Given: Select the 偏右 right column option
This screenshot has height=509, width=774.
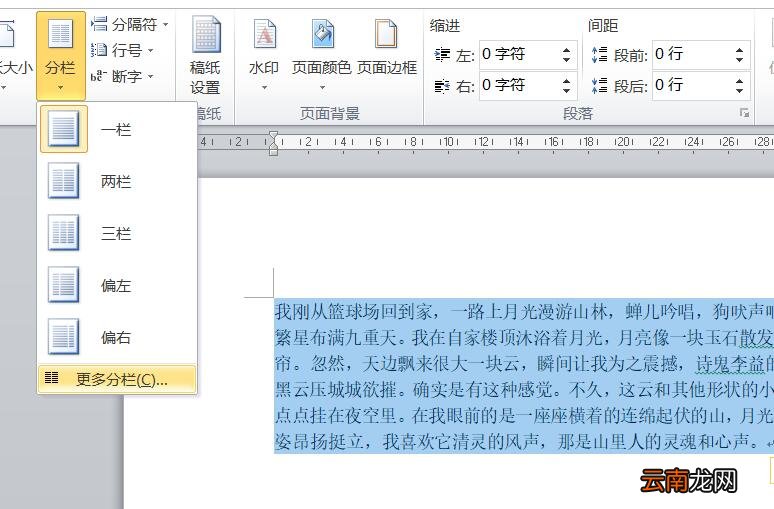Looking at the screenshot, I should pos(117,337).
